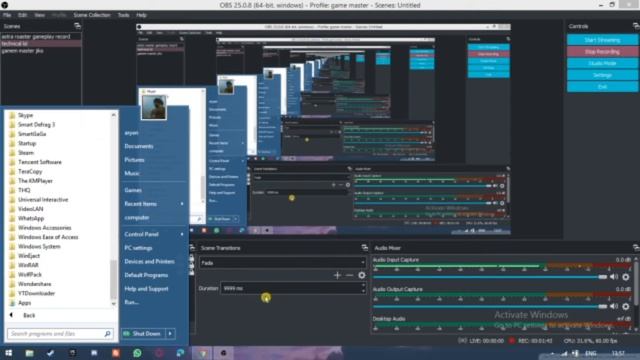Click the Duration spinner arrows
The width and height of the screenshot is (640, 360).
click(x=363, y=288)
